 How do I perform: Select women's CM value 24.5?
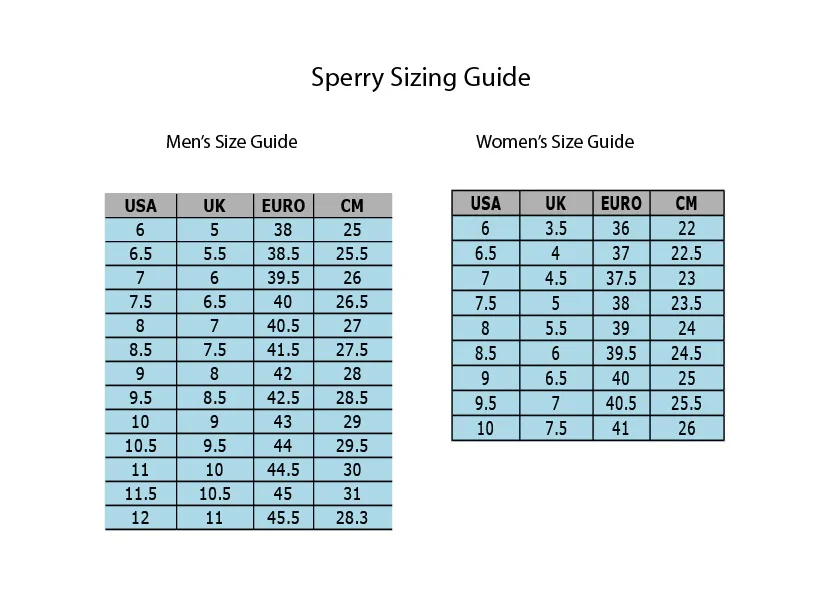coord(687,353)
